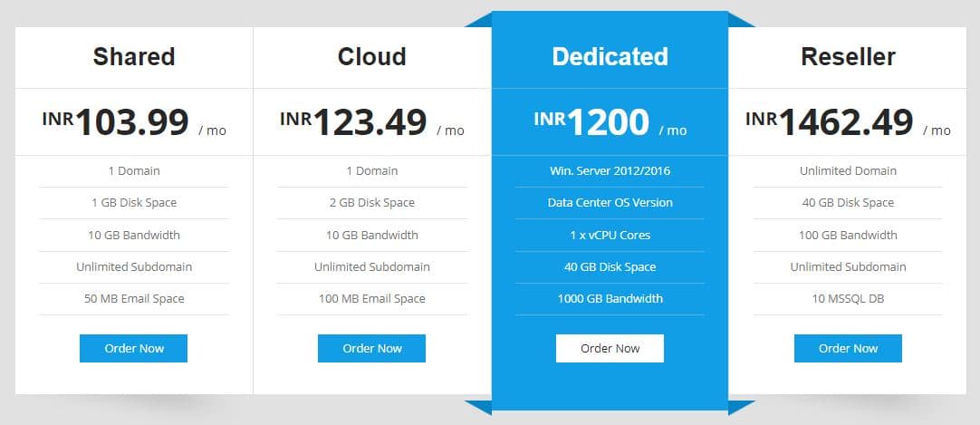Select the Cloud plan heading

[372, 57]
